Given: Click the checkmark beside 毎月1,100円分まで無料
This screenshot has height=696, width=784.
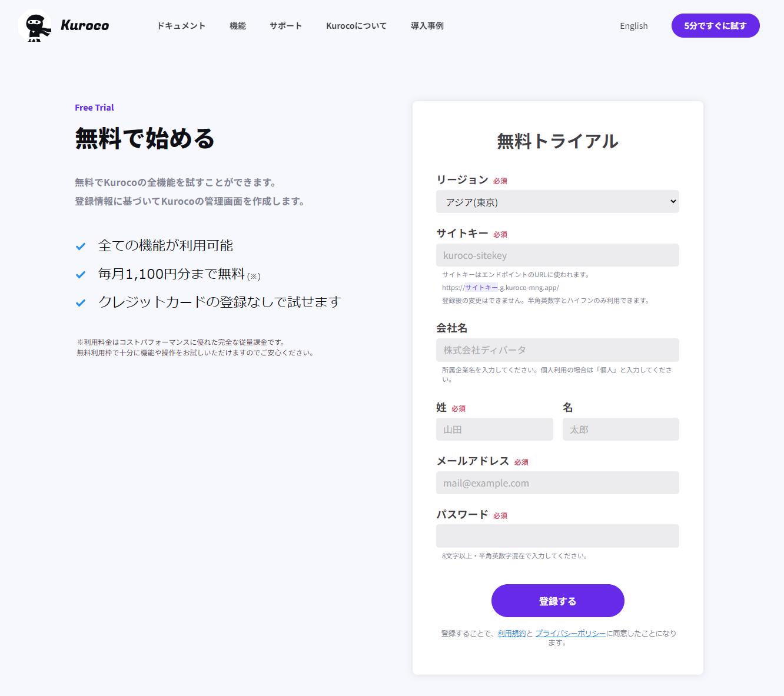Looking at the screenshot, I should click(x=81, y=275).
